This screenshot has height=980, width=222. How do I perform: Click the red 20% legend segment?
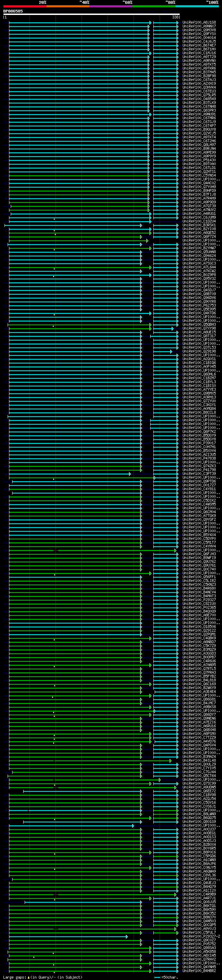click(25, 6)
